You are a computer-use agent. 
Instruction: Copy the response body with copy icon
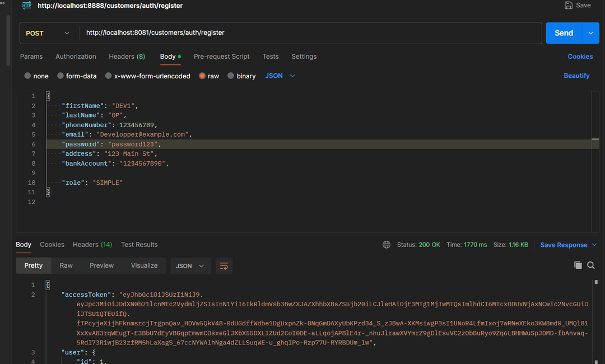point(578,265)
